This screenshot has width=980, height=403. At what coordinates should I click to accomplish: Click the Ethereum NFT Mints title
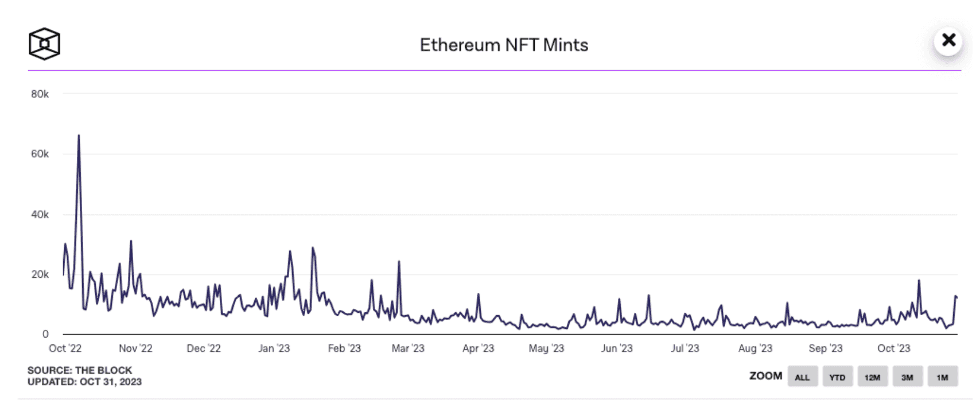click(504, 45)
